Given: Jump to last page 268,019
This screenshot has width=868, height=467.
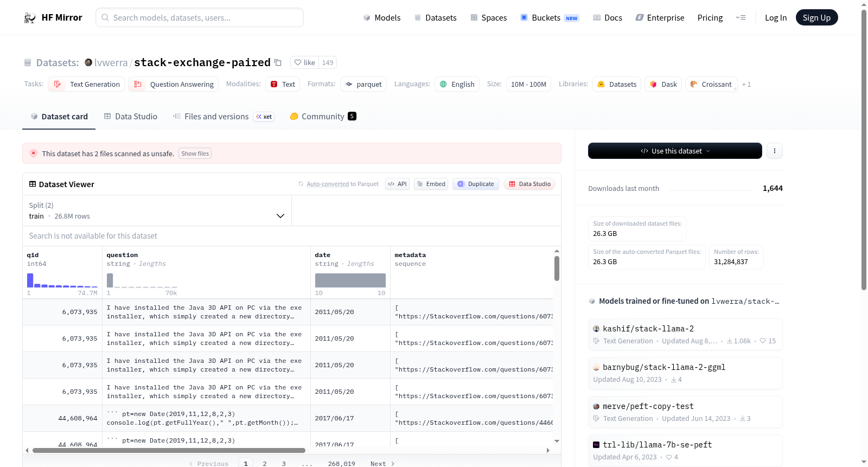Looking at the screenshot, I should 342,464.
